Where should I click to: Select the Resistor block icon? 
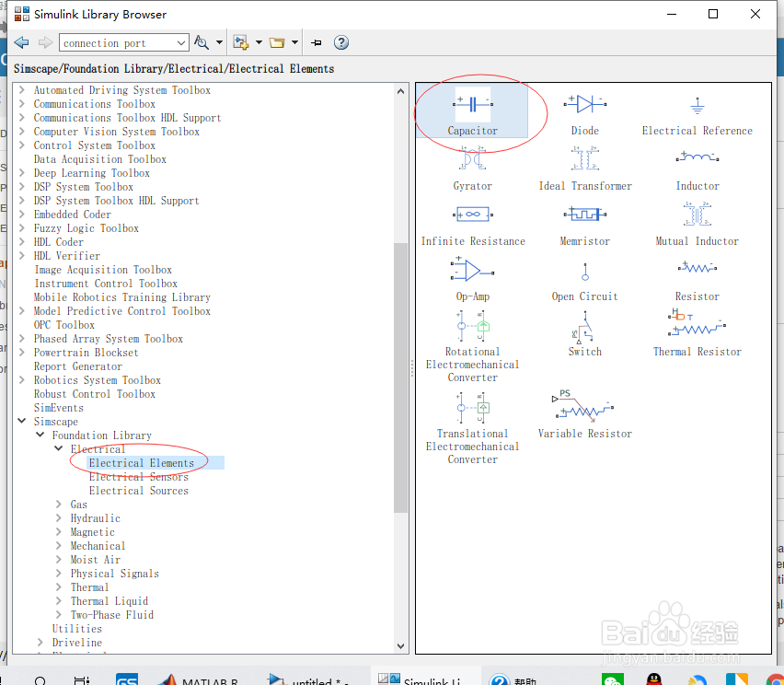pos(697,267)
